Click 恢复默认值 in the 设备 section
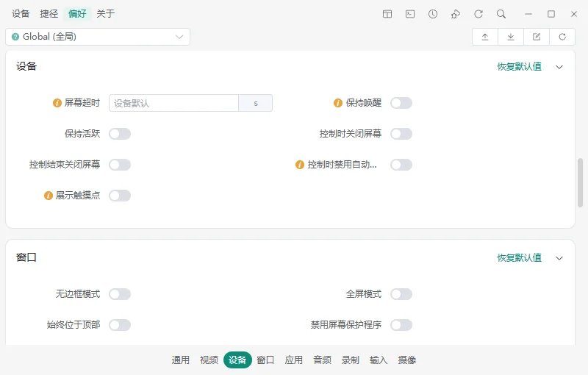The height and width of the screenshot is (375, 588). pos(520,67)
